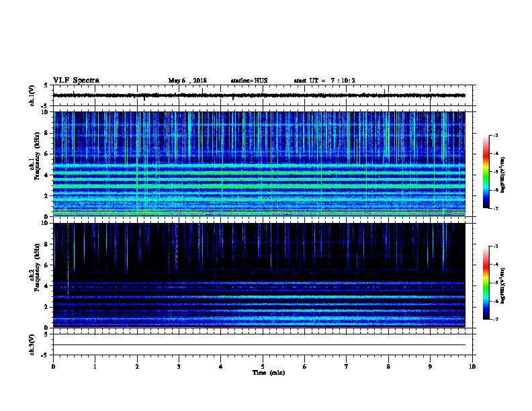Click the ch.1 waveform trace panel

coord(263,95)
